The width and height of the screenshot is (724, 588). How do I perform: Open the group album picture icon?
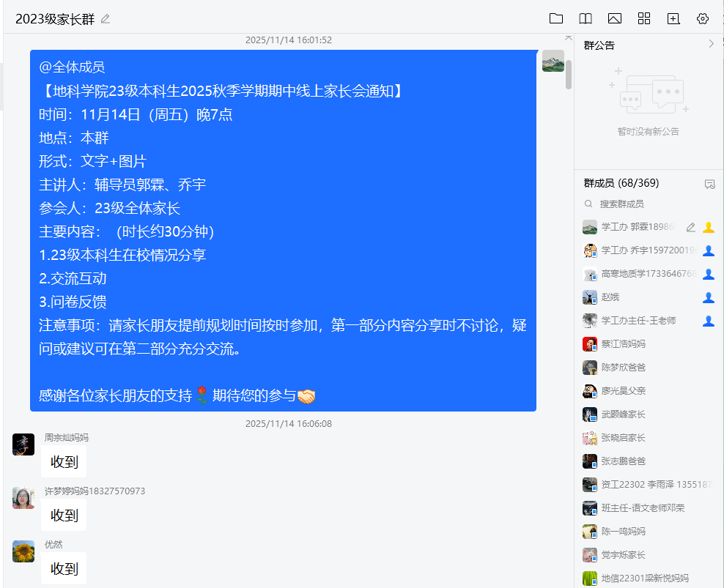(615, 19)
